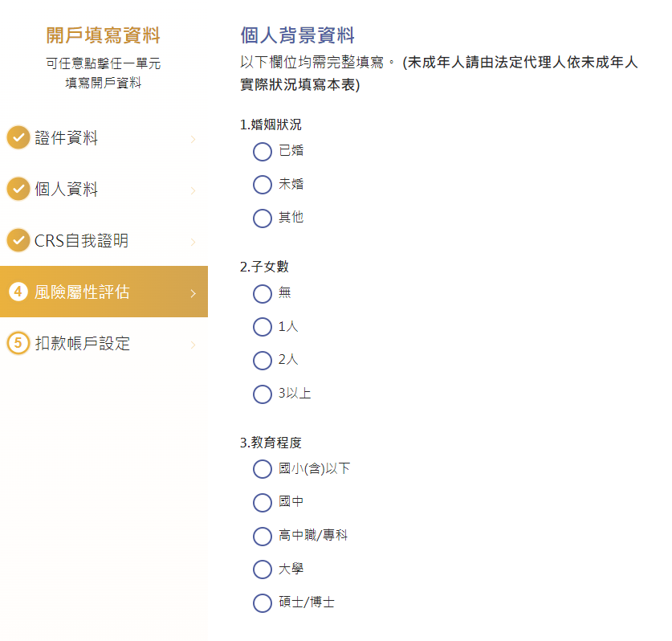Click the chevron on 扣款帳戶設定 row
The height and width of the screenshot is (641, 672).
[193, 345]
